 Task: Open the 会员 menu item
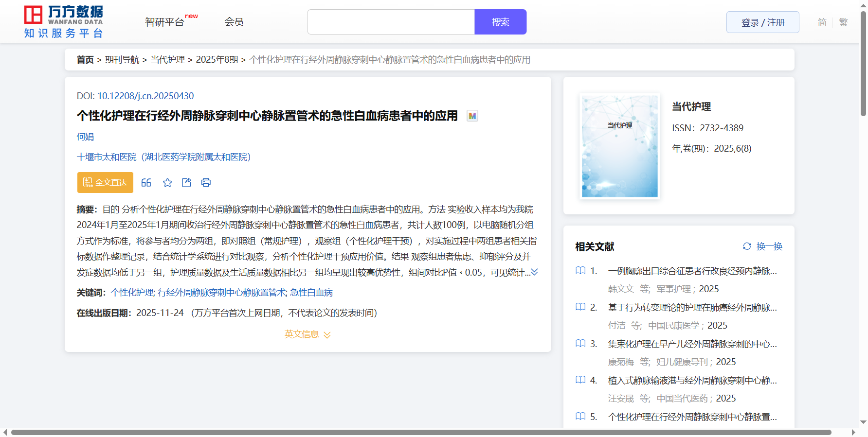click(234, 22)
